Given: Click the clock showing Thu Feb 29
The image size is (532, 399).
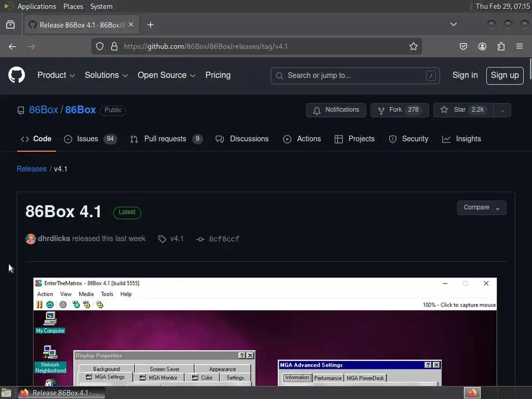Looking at the screenshot, I should tap(502, 6).
